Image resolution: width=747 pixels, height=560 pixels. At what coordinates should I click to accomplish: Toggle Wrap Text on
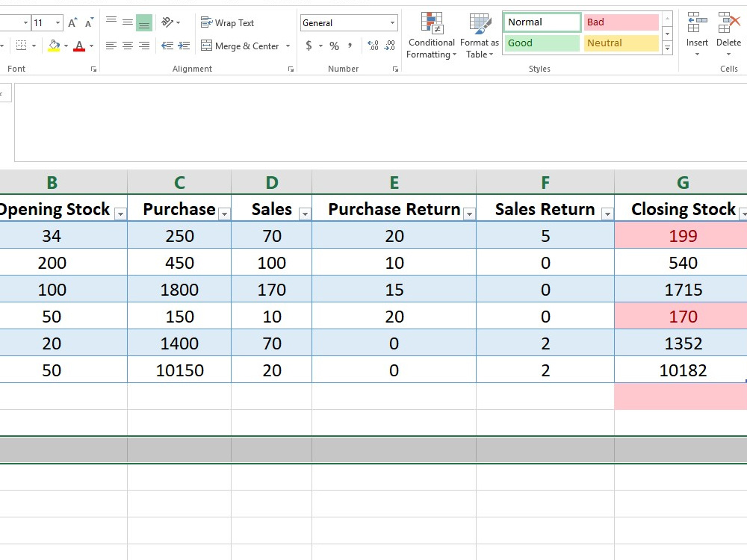[x=227, y=23]
